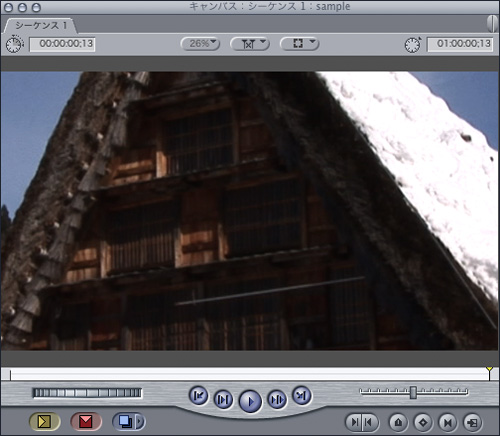Open the view mode dropdown with frame icon
Screen dimensions: 500x436
(x=300, y=43)
